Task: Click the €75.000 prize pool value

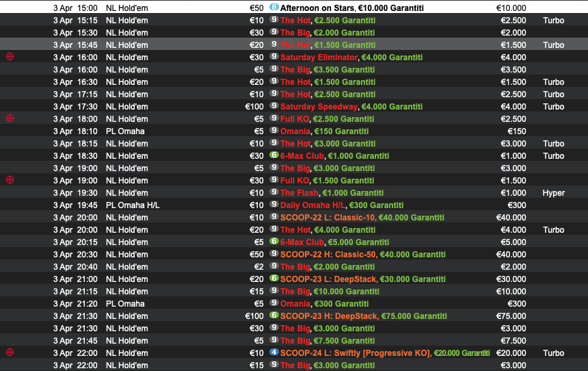Action: click(x=511, y=316)
